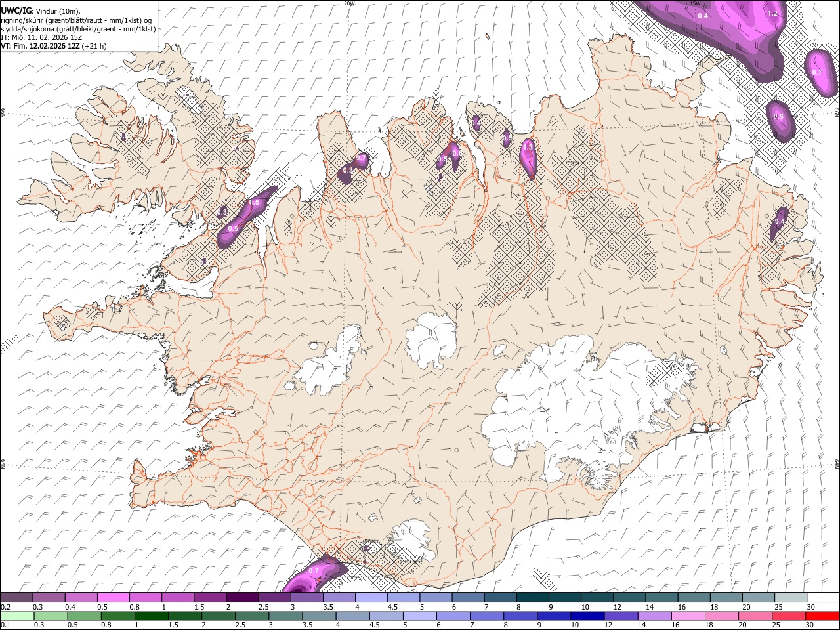Click the '20W' longitude label
840x630 pixels.
349,3
